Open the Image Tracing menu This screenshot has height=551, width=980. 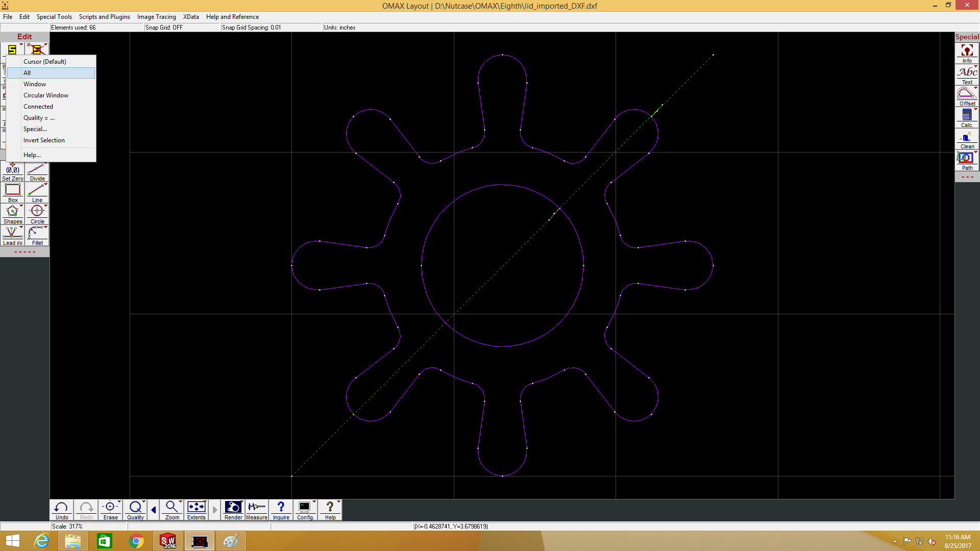[156, 17]
